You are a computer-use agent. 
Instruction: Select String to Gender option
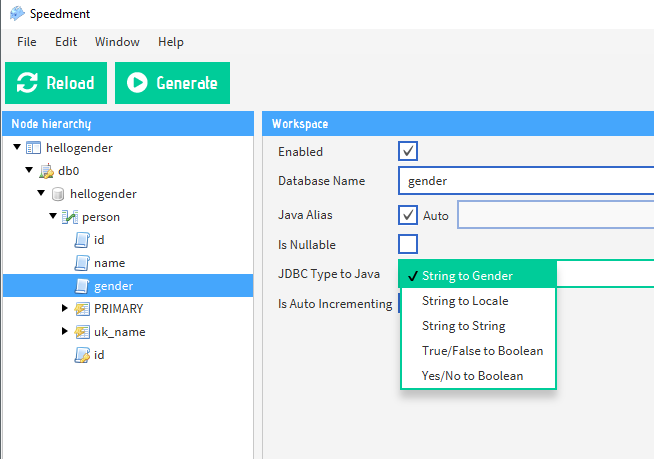click(478, 275)
